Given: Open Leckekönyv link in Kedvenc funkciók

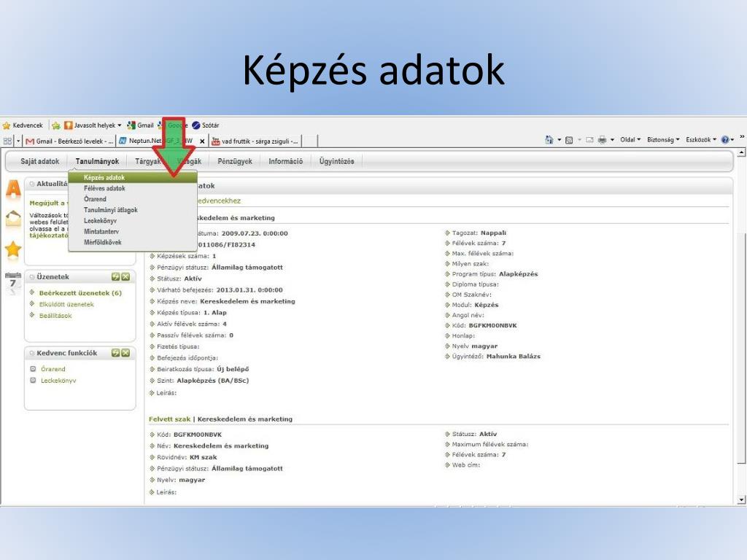Looking at the screenshot, I should [58, 381].
